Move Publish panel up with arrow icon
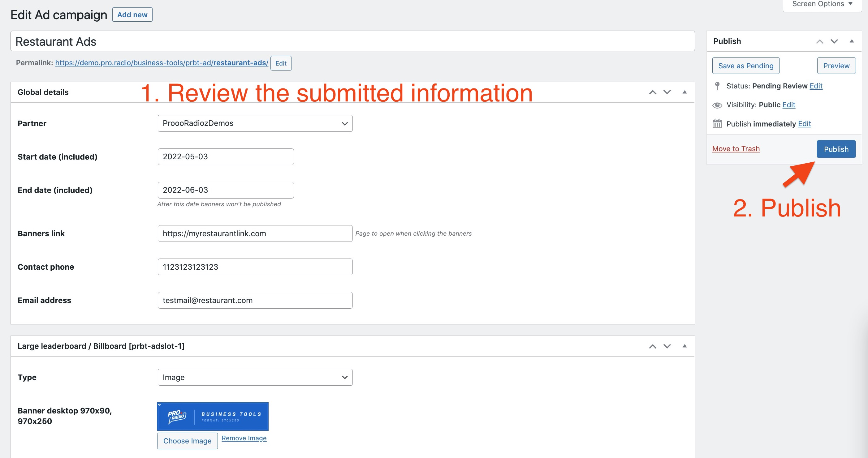The width and height of the screenshot is (868, 458). tap(819, 41)
